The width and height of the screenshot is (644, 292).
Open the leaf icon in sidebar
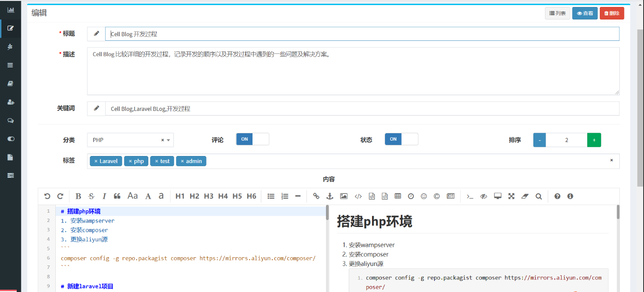pos(10,46)
